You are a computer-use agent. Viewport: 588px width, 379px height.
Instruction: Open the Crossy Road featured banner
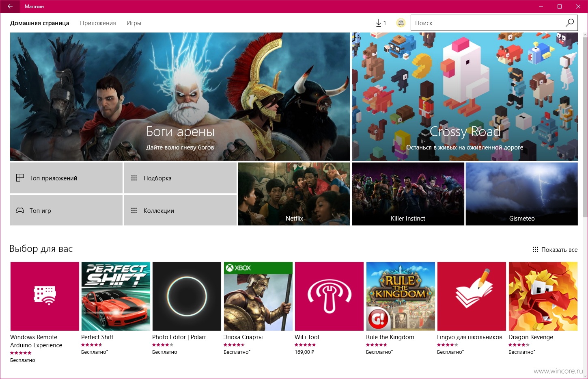pos(465,97)
